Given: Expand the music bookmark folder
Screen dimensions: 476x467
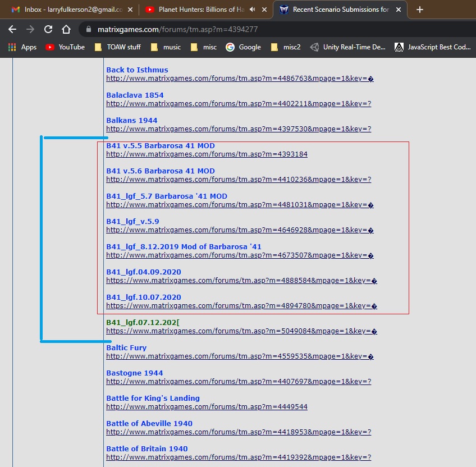Looking at the screenshot, I should tap(166, 47).
